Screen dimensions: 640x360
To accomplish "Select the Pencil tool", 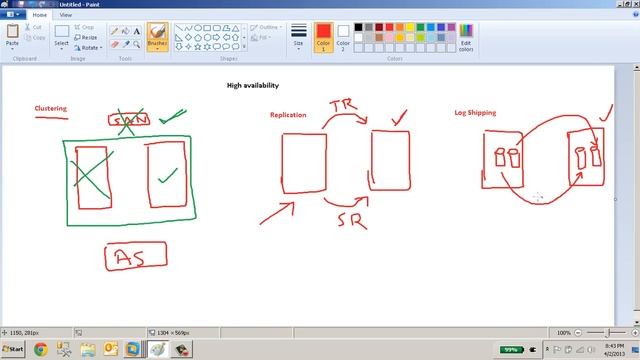I will click(114, 31).
